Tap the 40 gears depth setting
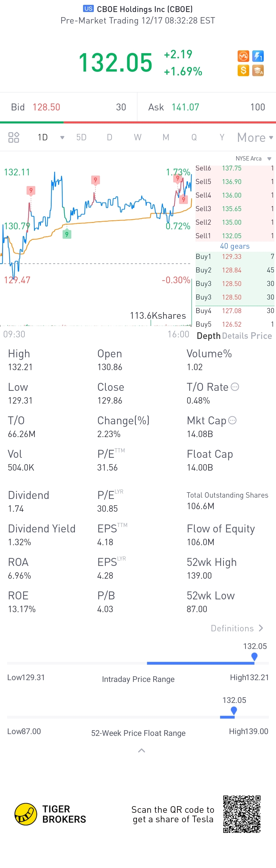 pyautogui.click(x=235, y=246)
